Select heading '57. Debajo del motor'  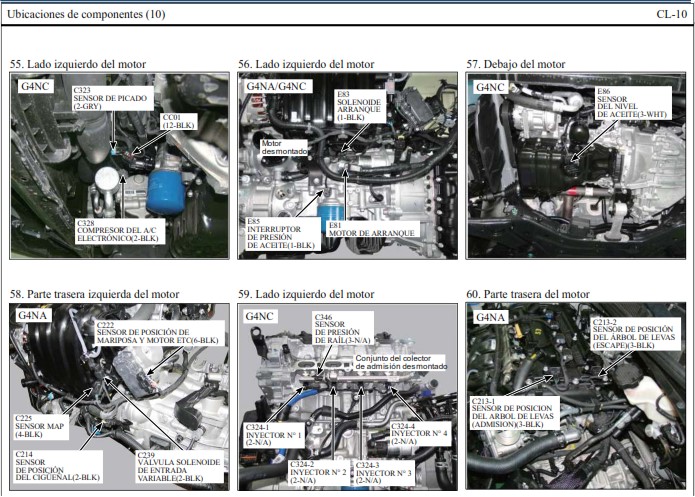coord(516,64)
